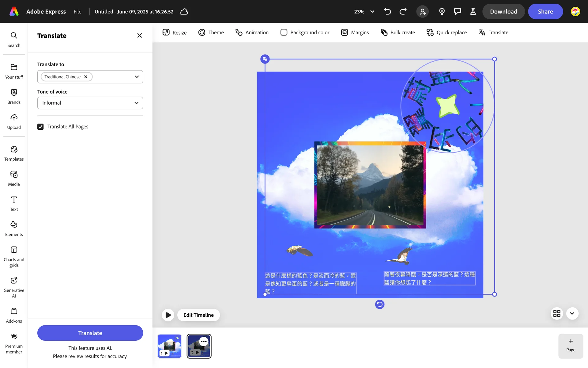Open the File menu
The width and height of the screenshot is (588, 368).
coord(77,12)
